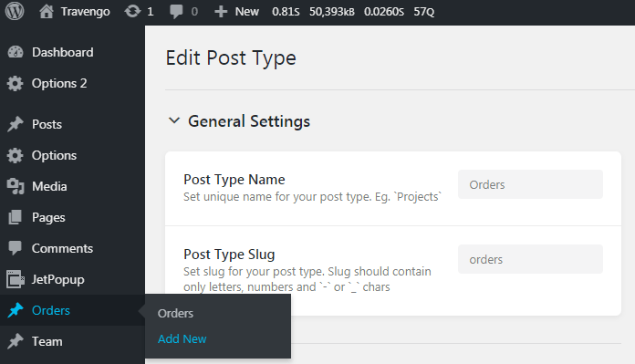
Task: Click the 0.81s load time stat
Action: pos(286,12)
